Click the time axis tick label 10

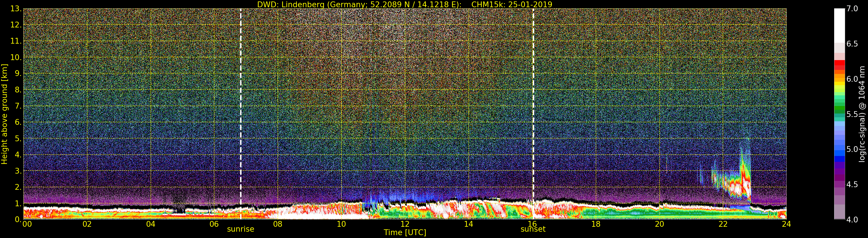[341, 224]
